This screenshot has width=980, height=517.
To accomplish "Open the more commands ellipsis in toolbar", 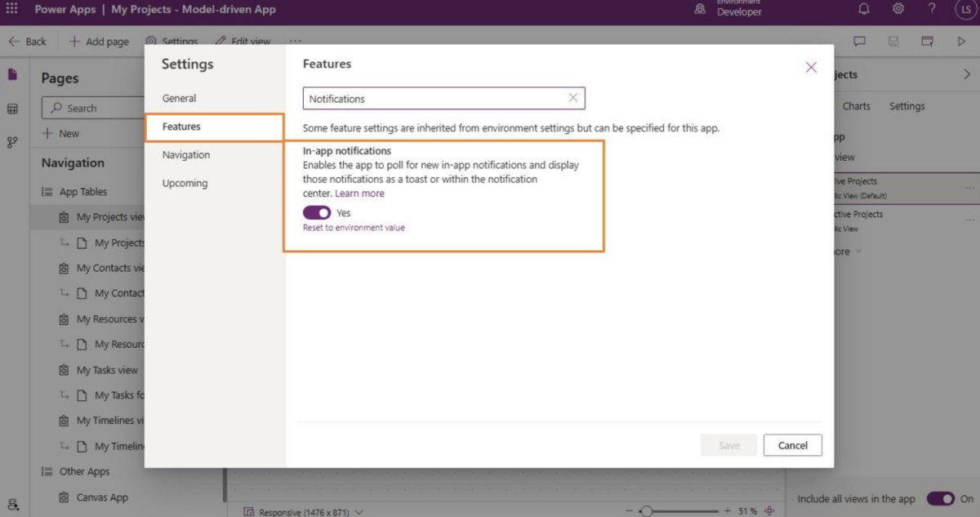I will [295, 41].
